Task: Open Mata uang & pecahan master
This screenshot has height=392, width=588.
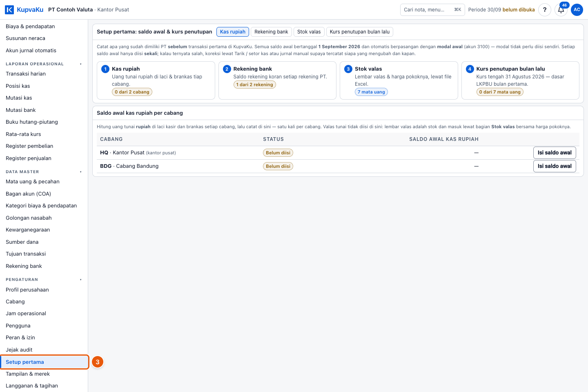Action: pyautogui.click(x=44, y=182)
